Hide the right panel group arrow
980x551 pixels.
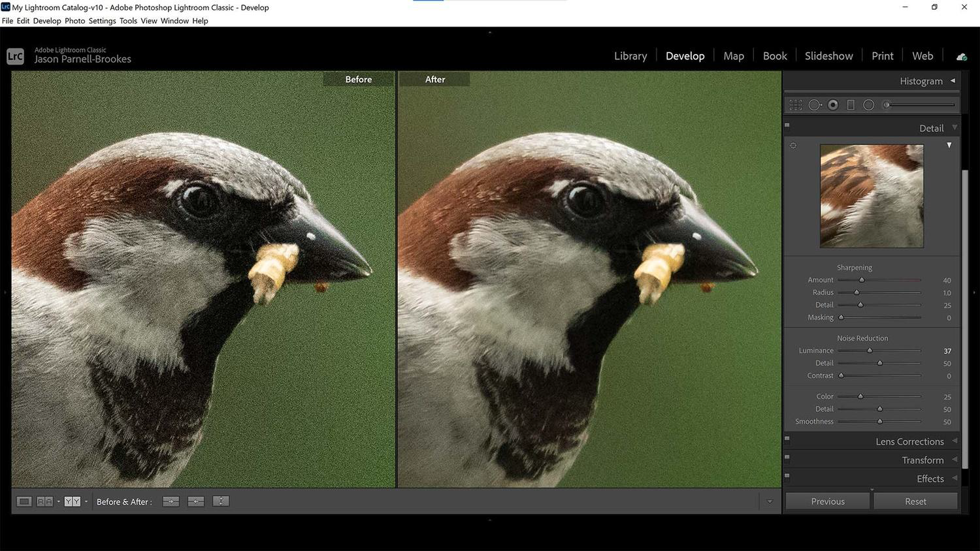tap(974, 292)
